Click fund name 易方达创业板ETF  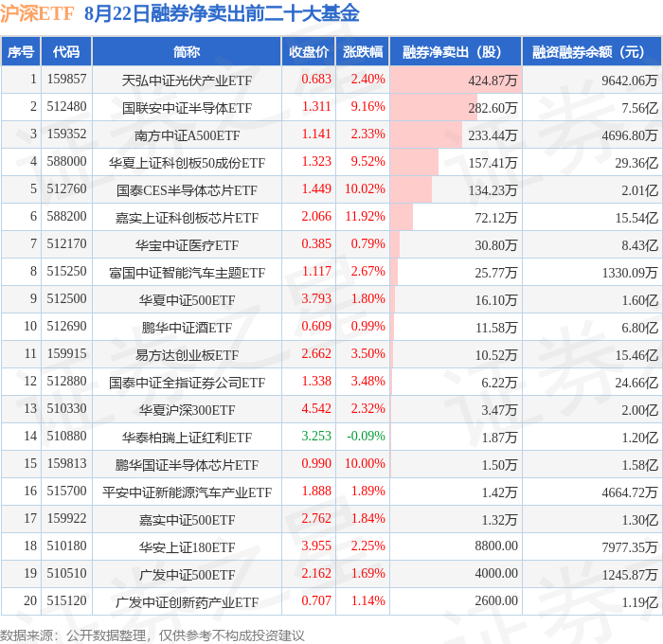click(x=187, y=355)
